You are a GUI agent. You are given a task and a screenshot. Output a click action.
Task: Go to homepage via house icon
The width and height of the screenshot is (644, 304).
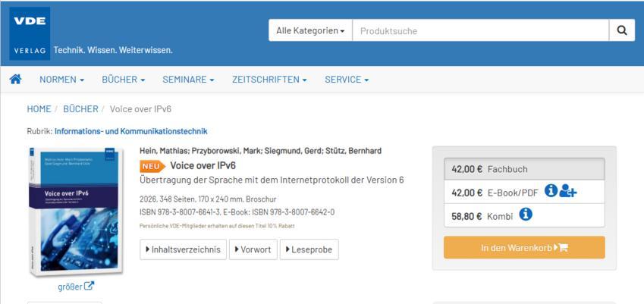(15, 80)
